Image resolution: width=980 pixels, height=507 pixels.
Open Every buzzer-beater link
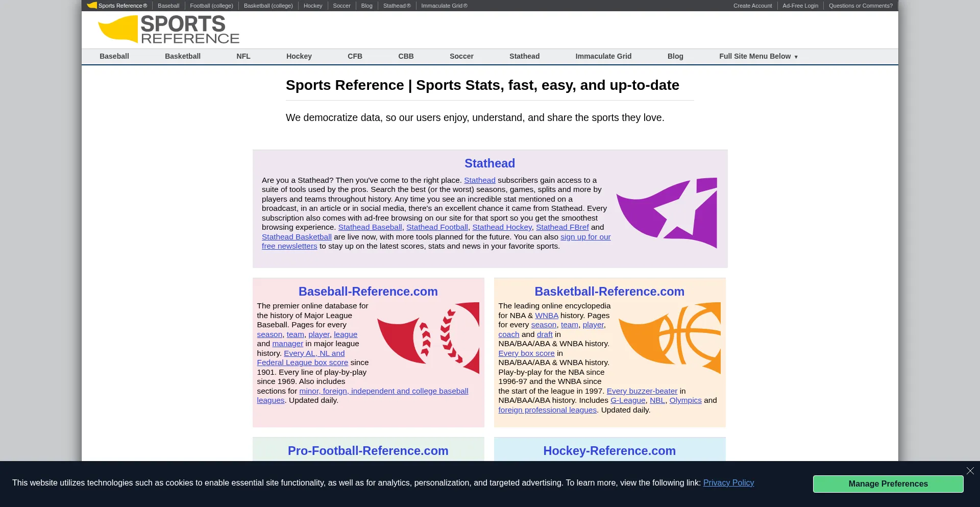[642, 391]
